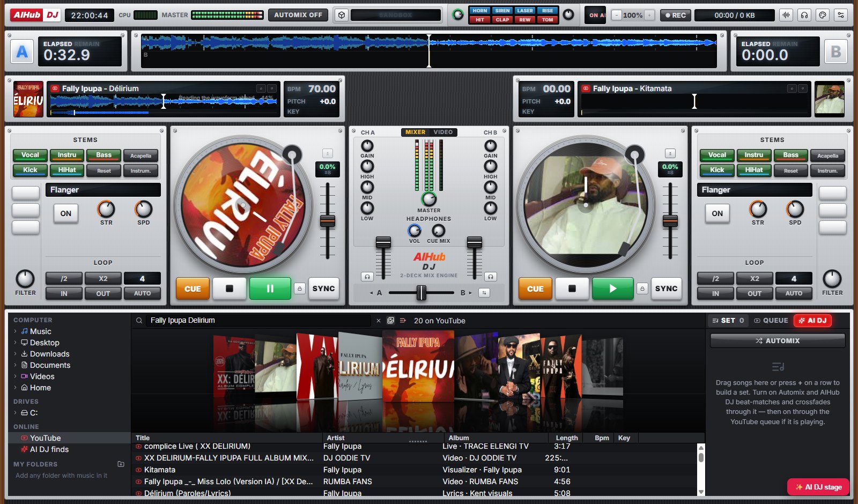Viewport: 858px width, 504px height.
Task: Open the sandbox cube icon in top bar
Action: (342, 15)
